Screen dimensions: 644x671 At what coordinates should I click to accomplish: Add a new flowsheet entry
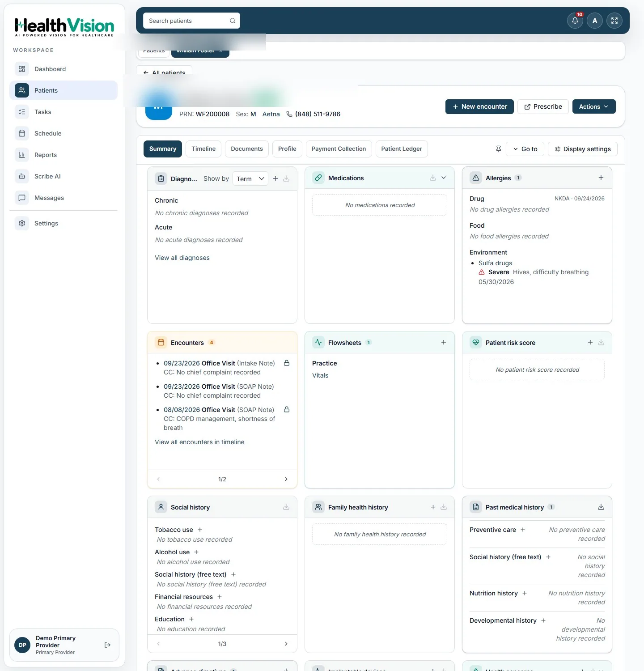click(x=444, y=342)
